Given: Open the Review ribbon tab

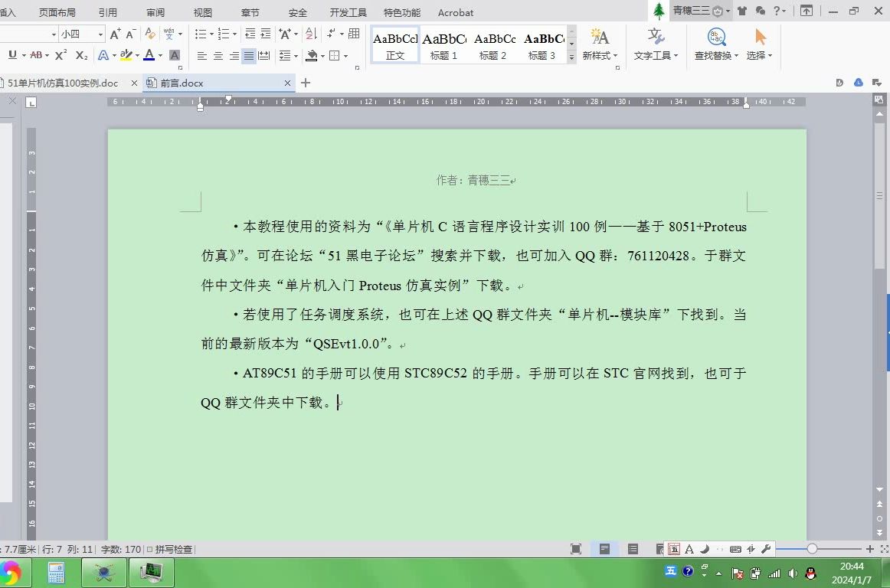Looking at the screenshot, I should point(155,12).
